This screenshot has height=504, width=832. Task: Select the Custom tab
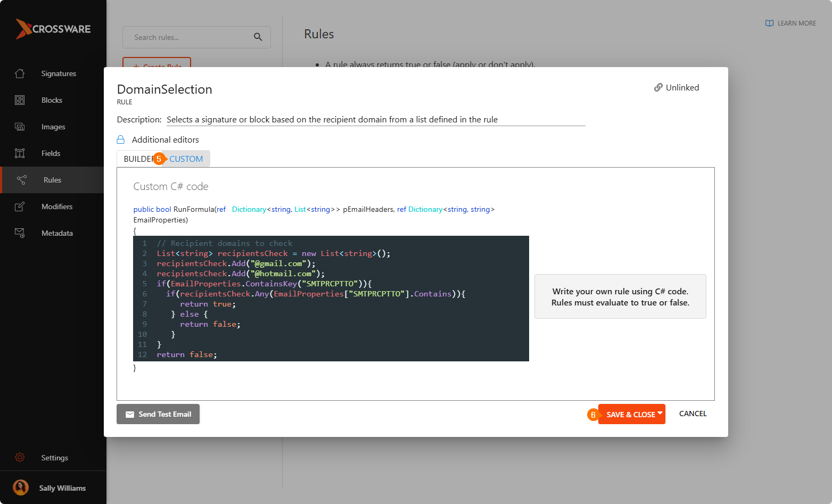[x=186, y=159]
